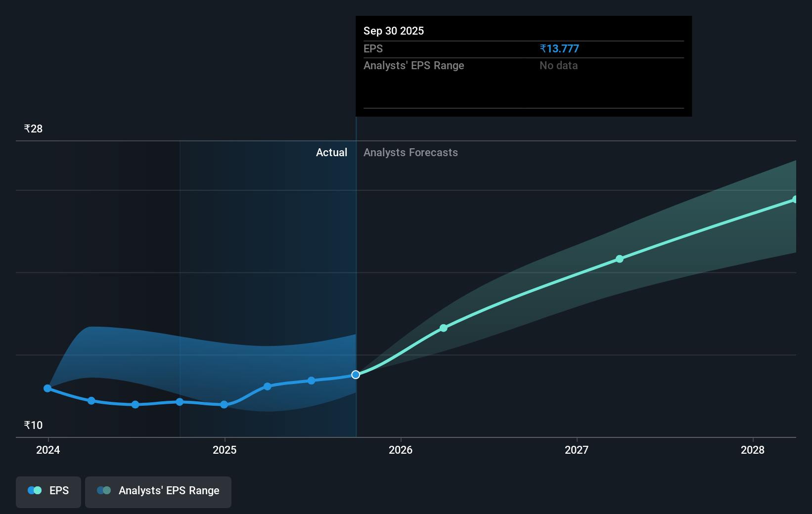812x514 pixels.
Task: Switch to the Analysts Forecasts section label
Action: [410, 152]
